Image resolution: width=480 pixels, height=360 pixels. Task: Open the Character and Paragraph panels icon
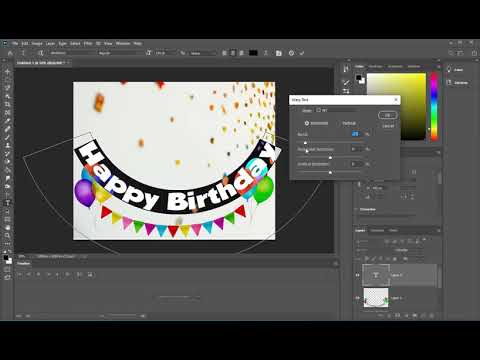279,53
